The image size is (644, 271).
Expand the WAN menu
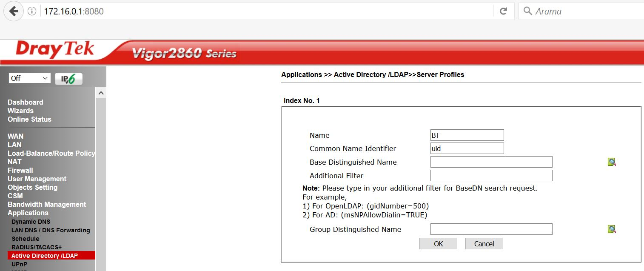point(16,136)
